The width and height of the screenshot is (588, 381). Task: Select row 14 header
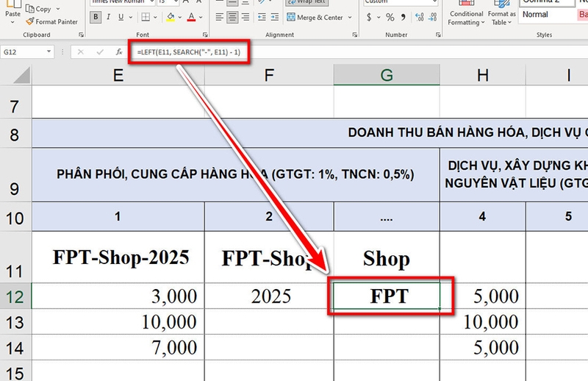click(15, 348)
